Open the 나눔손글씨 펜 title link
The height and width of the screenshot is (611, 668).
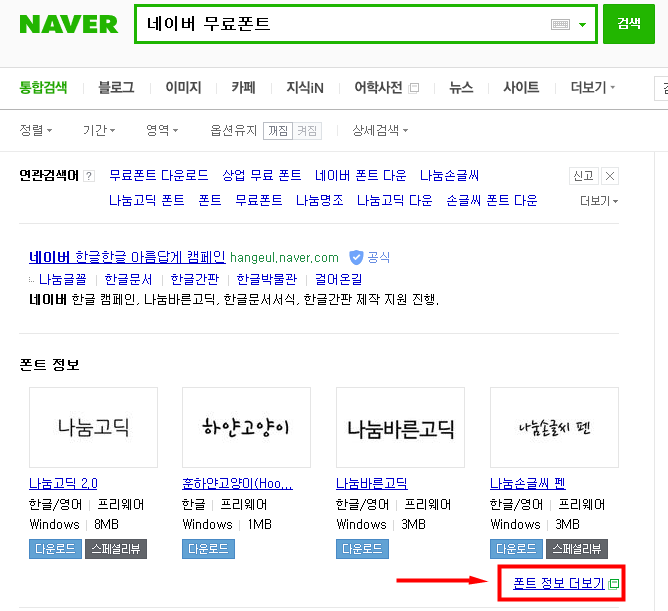pos(528,483)
